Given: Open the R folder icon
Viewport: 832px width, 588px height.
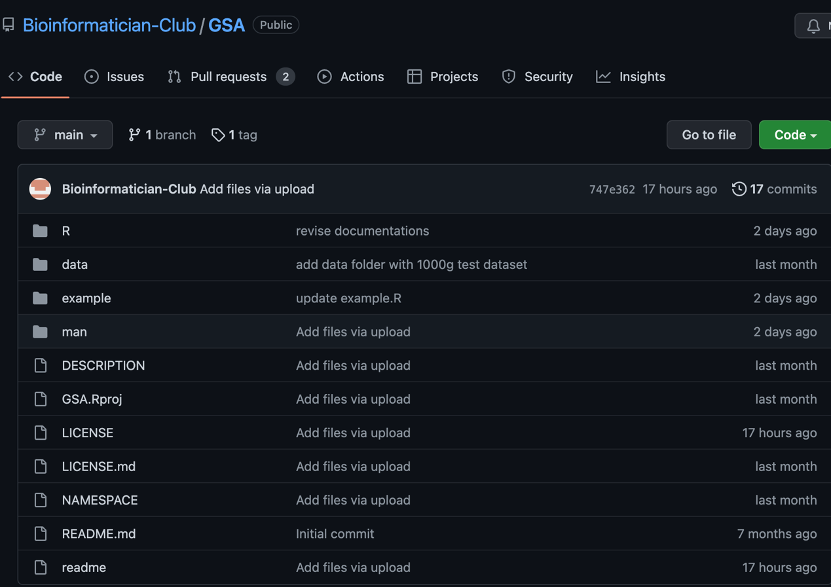Looking at the screenshot, I should [x=40, y=231].
